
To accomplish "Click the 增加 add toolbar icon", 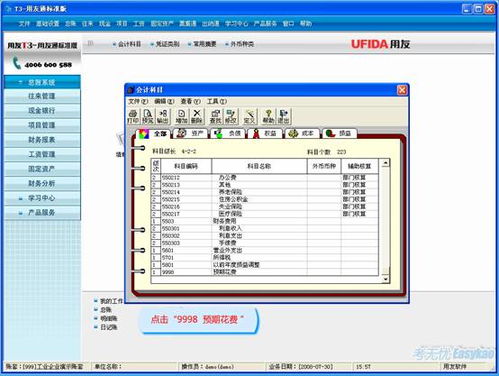I will click(x=181, y=116).
